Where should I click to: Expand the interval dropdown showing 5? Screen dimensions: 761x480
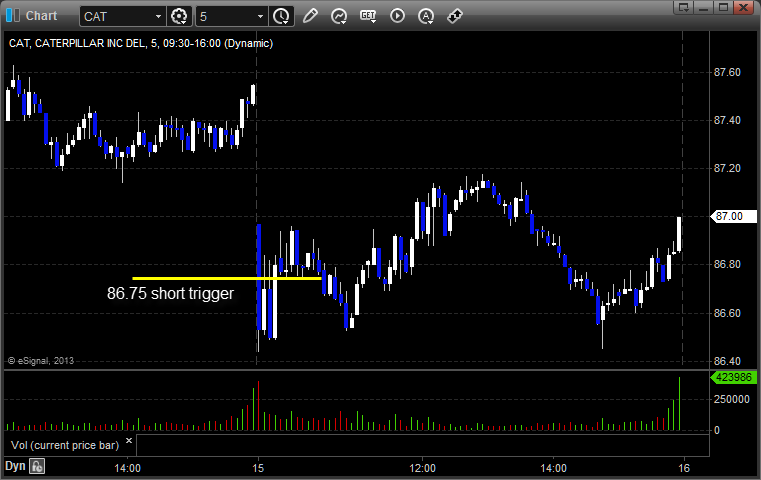point(260,17)
